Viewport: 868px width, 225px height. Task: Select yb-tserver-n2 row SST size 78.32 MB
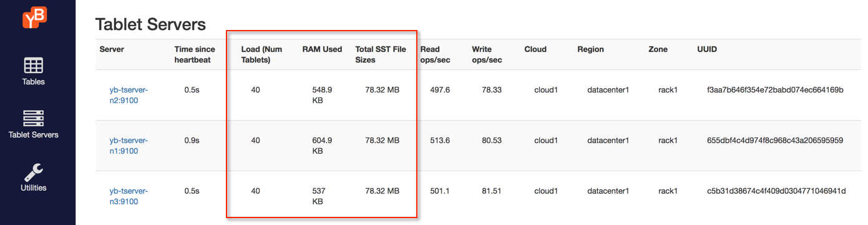[x=383, y=90]
